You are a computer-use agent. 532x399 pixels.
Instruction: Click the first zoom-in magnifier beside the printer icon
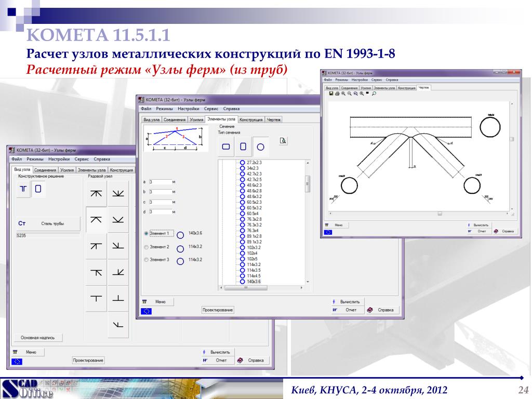pyautogui.click(x=343, y=94)
